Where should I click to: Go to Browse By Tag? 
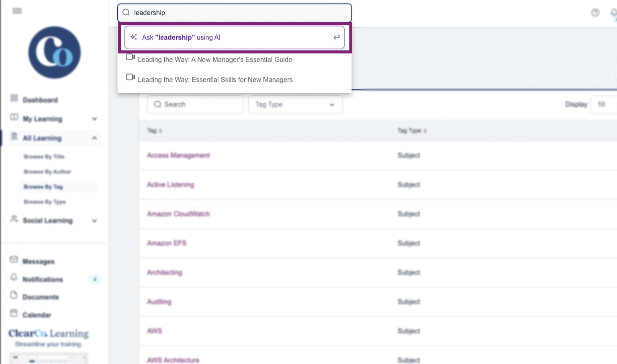(43, 187)
